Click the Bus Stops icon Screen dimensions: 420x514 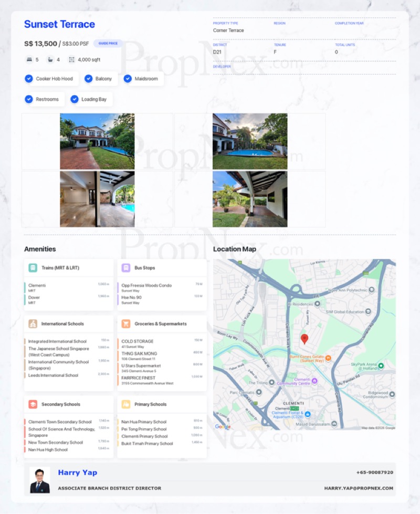(126, 268)
